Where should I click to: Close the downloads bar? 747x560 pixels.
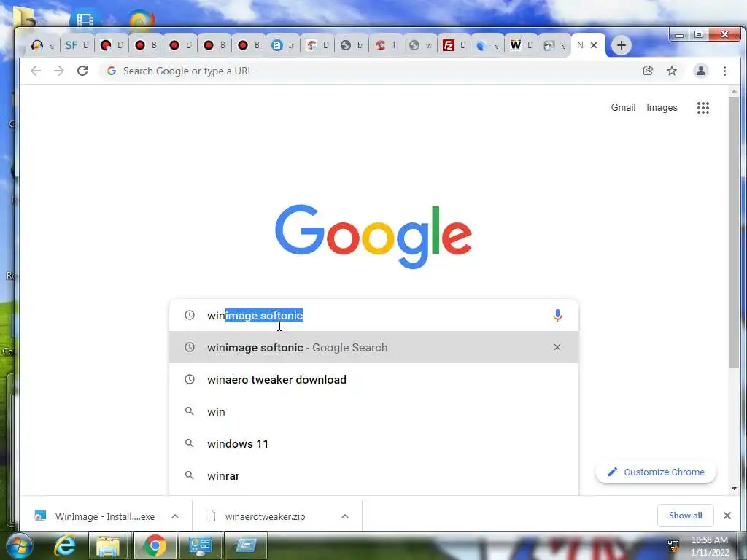(x=727, y=516)
